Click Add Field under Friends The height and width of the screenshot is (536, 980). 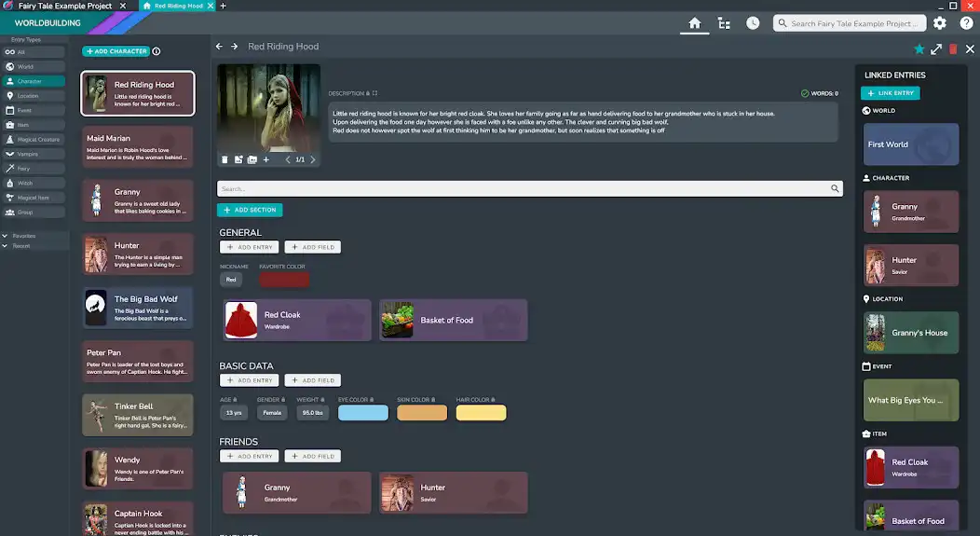coord(312,456)
